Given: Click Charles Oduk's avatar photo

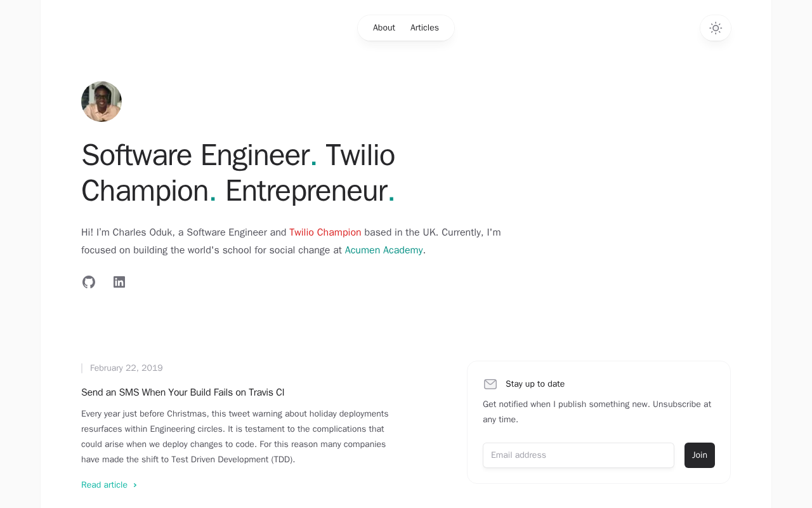Looking at the screenshot, I should (x=101, y=102).
